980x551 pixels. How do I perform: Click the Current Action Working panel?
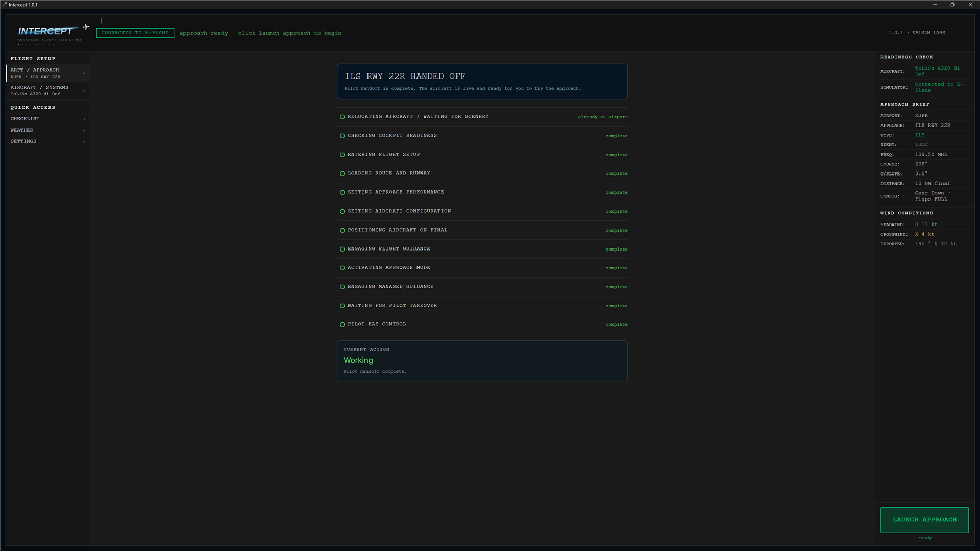point(482,361)
